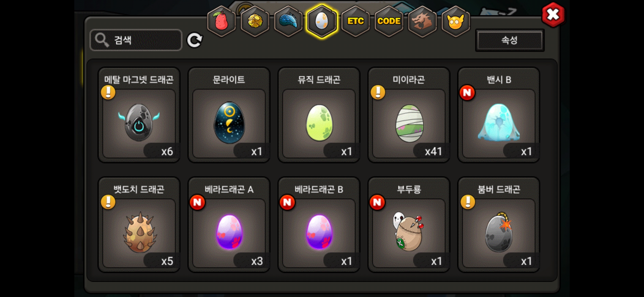Select the 부두룡 voodoo doll egg
Screen dimensions: 644x297
409,225
